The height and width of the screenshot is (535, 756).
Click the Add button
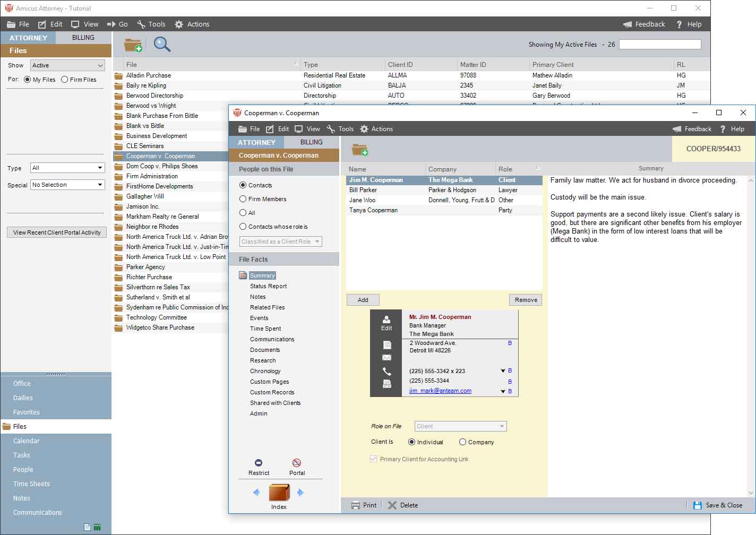[x=363, y=300]
